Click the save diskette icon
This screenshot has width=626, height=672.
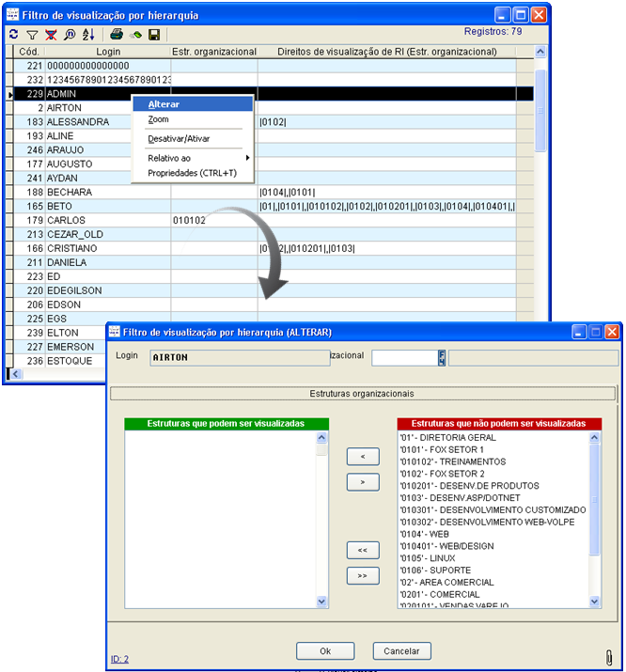point(153,34)
